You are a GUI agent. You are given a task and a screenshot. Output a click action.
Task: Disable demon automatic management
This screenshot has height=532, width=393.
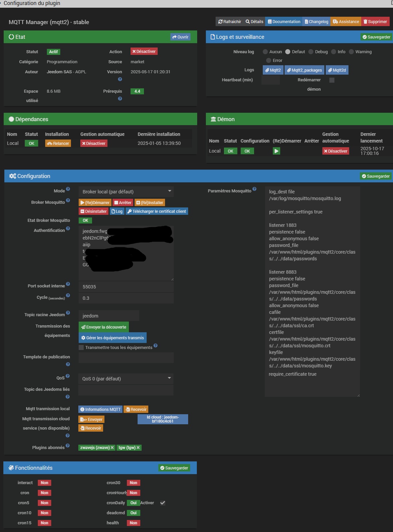(x=336, y=151)
